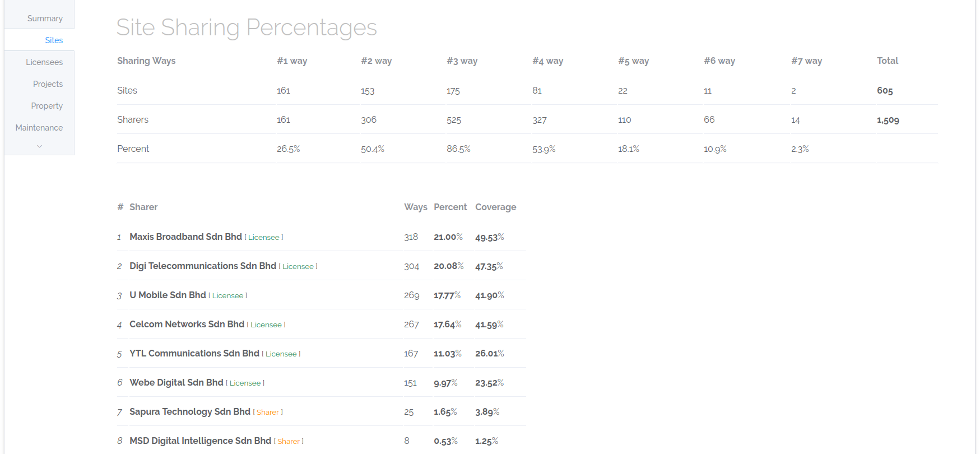This screenshot has height=454, width=980.
Task: Click the Sharer column header
Action: tap(143, 207)
